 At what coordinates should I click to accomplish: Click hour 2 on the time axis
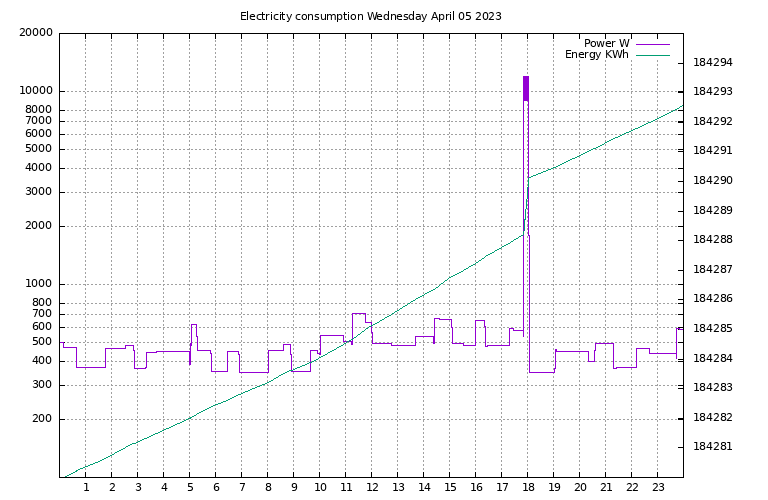[x=112, y=487]
